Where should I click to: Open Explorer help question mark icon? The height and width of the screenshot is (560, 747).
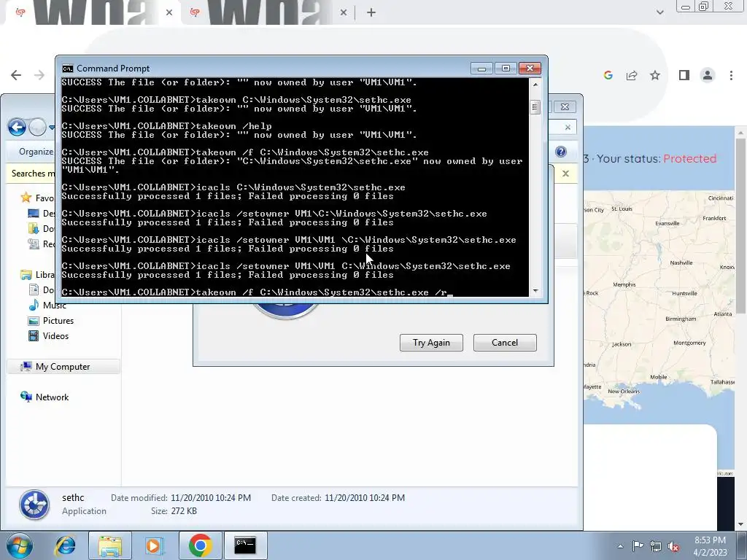click(561, 152)
